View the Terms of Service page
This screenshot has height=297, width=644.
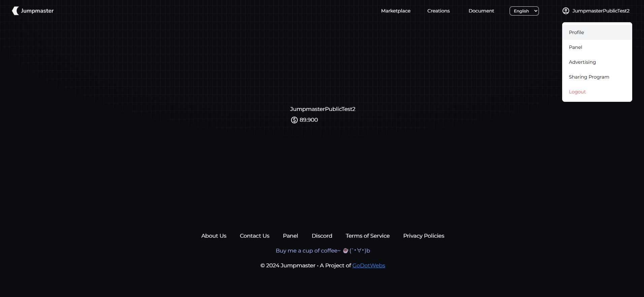(x=367, y=236)
